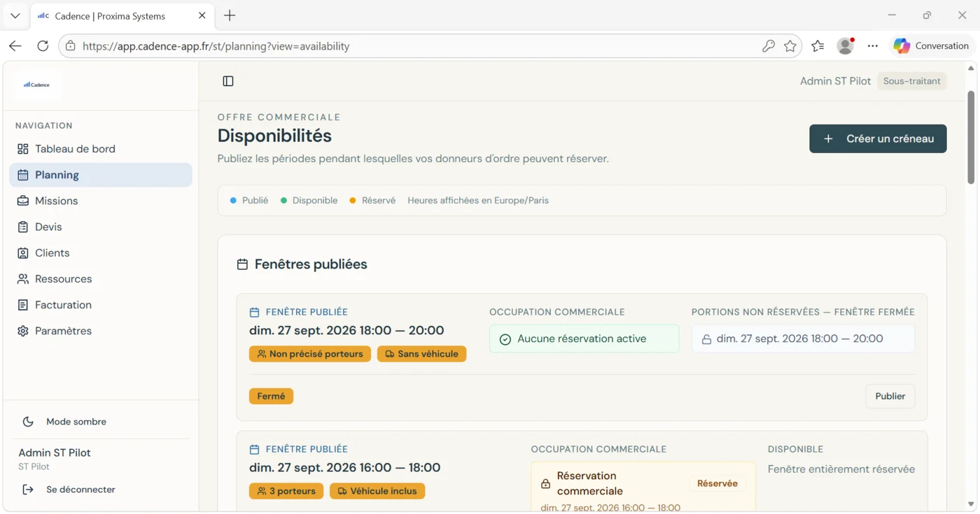
Task: Click dim. 27 sept. 2026 18:00 — 20:00 heading
Action: (346, 330)
